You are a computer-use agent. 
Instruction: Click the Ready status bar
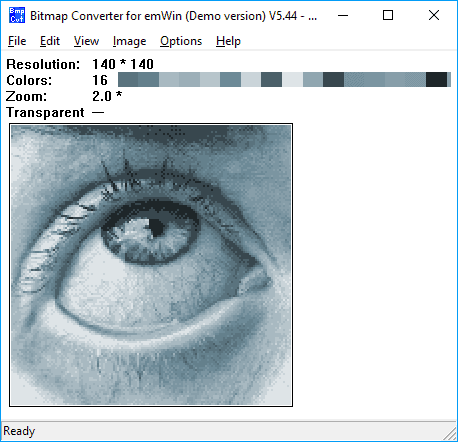click(229, 431)
